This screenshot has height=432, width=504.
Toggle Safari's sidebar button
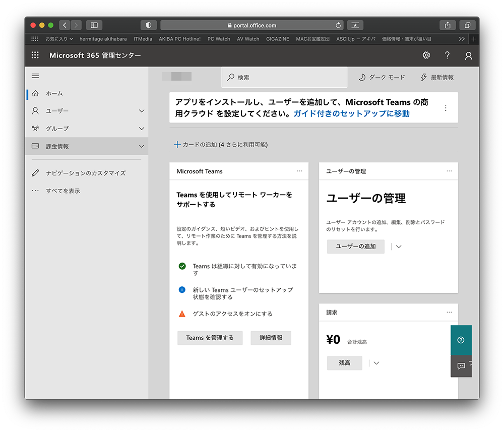tap(94, 25)
